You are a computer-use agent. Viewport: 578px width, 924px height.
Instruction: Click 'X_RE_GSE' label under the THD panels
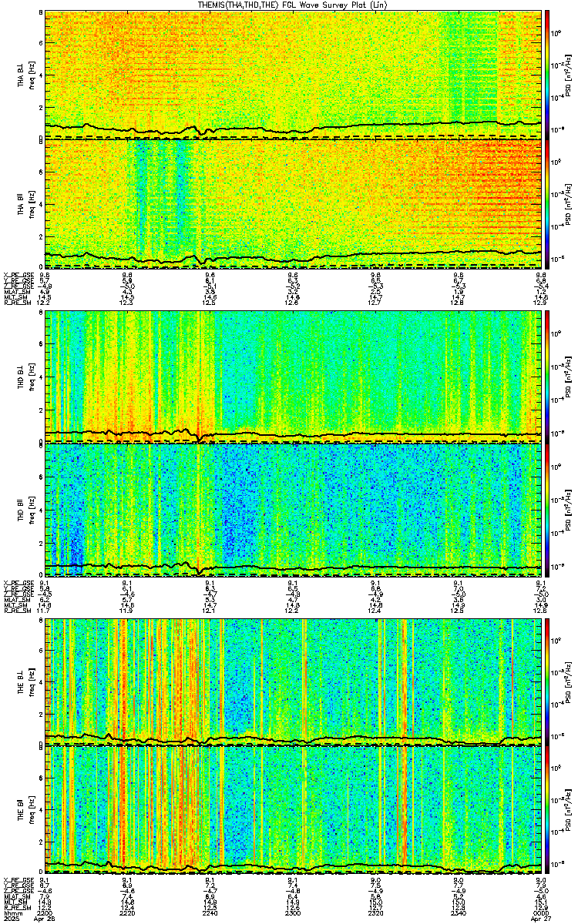[18, 582]
